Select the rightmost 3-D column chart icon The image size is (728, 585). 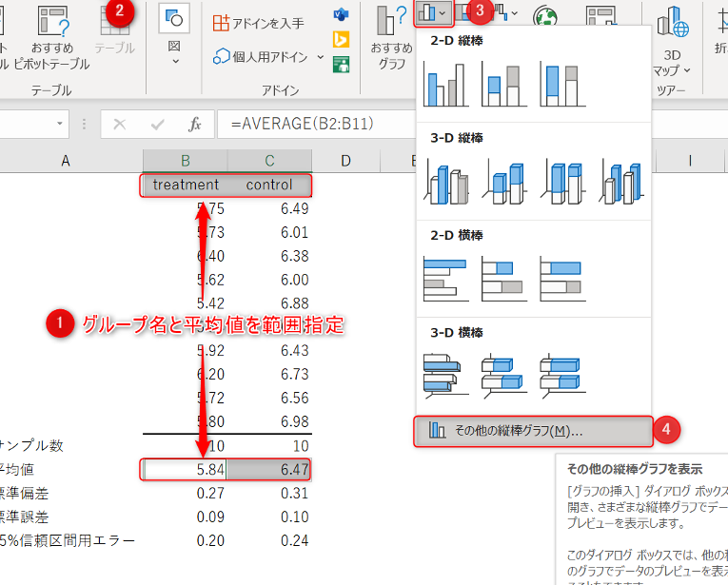(620, 181)
